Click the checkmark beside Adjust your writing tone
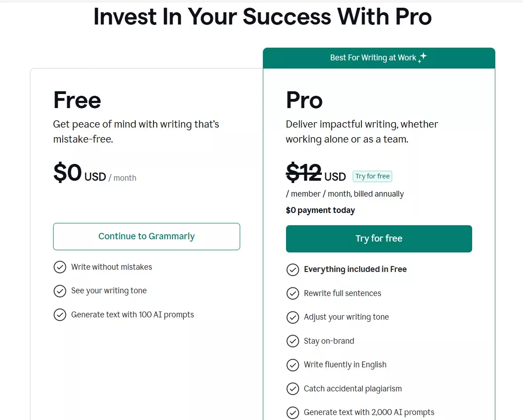The height and width of the screenshot is (420, 523). (x=293, y=317)
